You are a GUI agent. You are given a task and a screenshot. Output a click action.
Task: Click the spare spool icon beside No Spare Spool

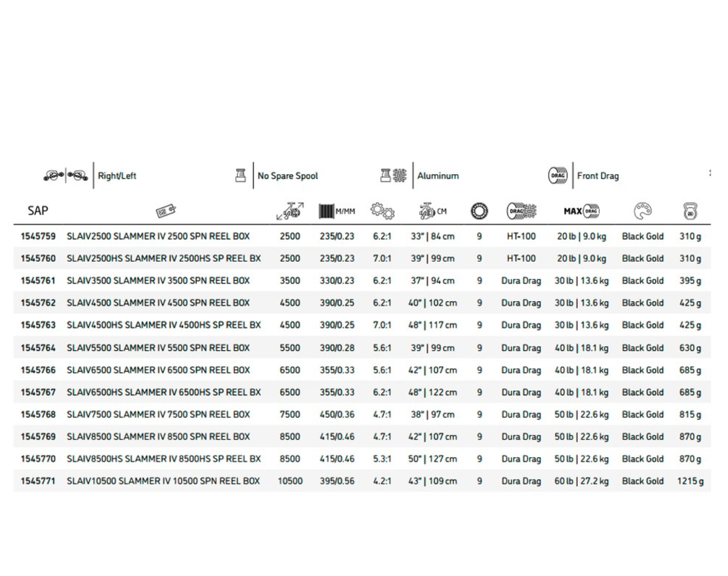click(x=240, y=175)
